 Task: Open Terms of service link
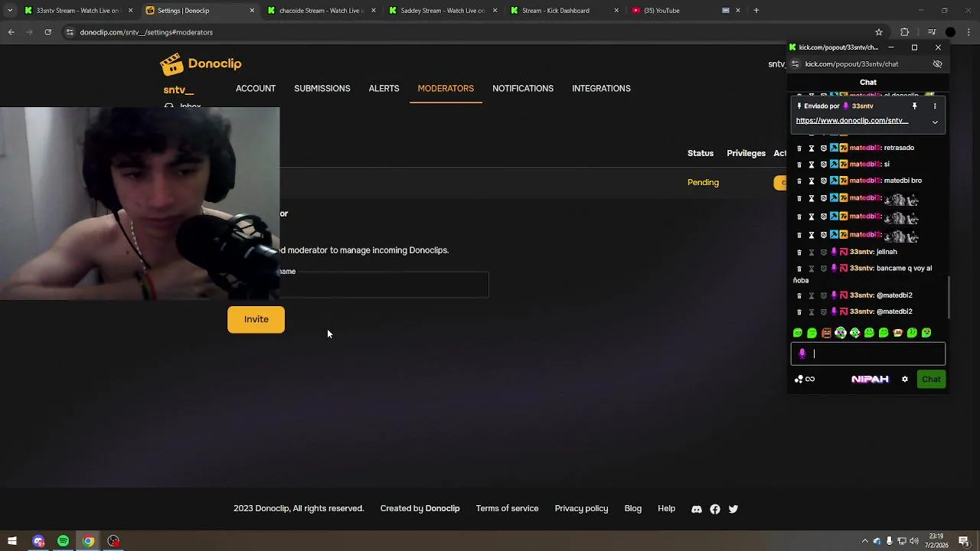[507, 509]
